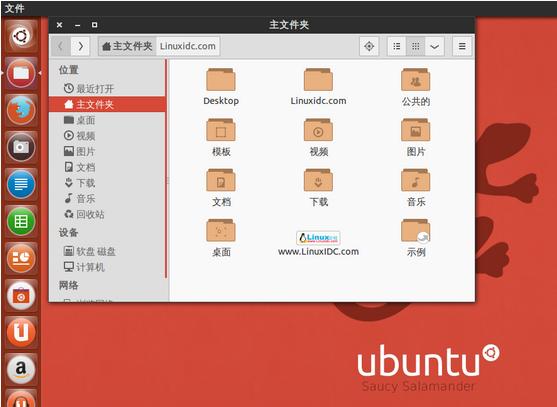Launch LibreOffice Impress from the dock

21,258
